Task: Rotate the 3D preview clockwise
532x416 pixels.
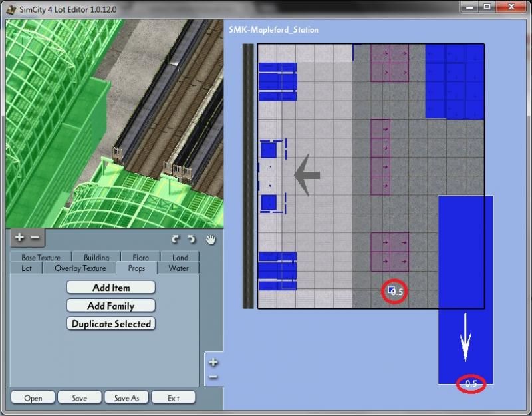Action: (x=175, y=240)
